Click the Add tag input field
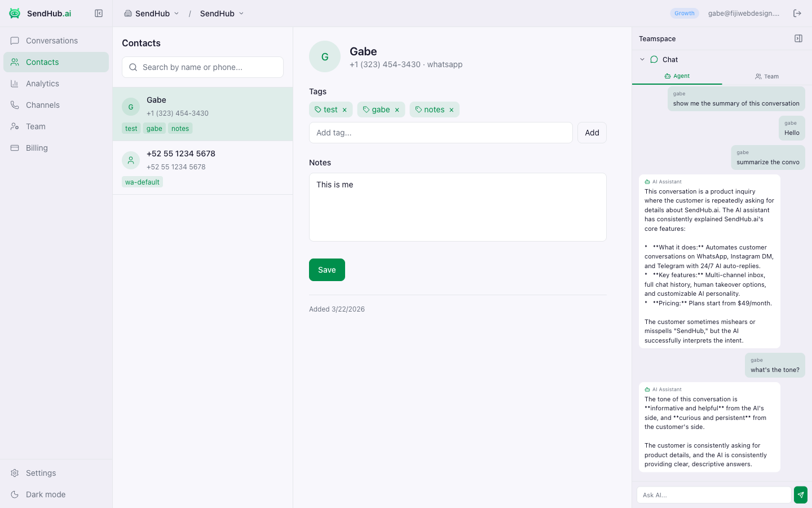Viewport: 812px width, 508px height. click(x=441, y=133)
